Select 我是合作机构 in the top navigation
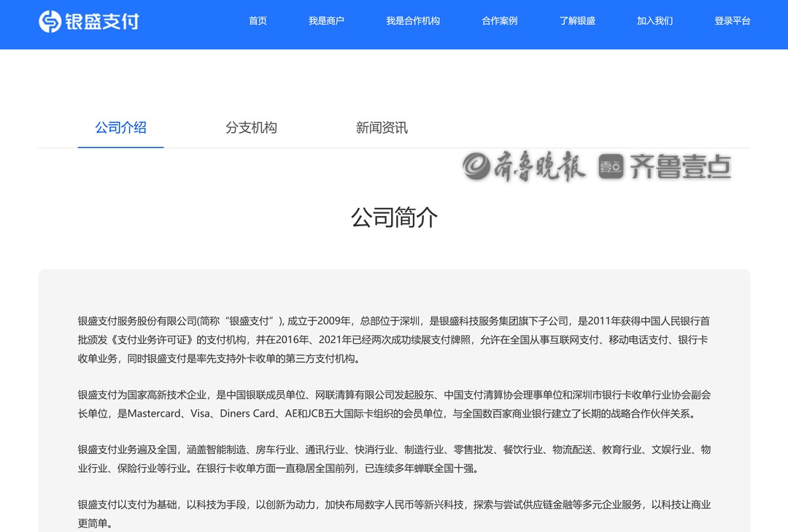Screen dimensions: 788x532 pos(413,21)
